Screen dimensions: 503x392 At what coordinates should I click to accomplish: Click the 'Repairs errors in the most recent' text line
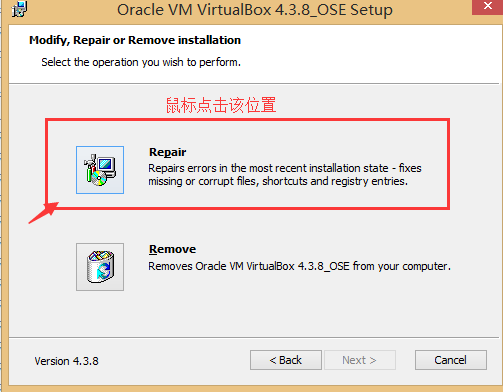285,168
